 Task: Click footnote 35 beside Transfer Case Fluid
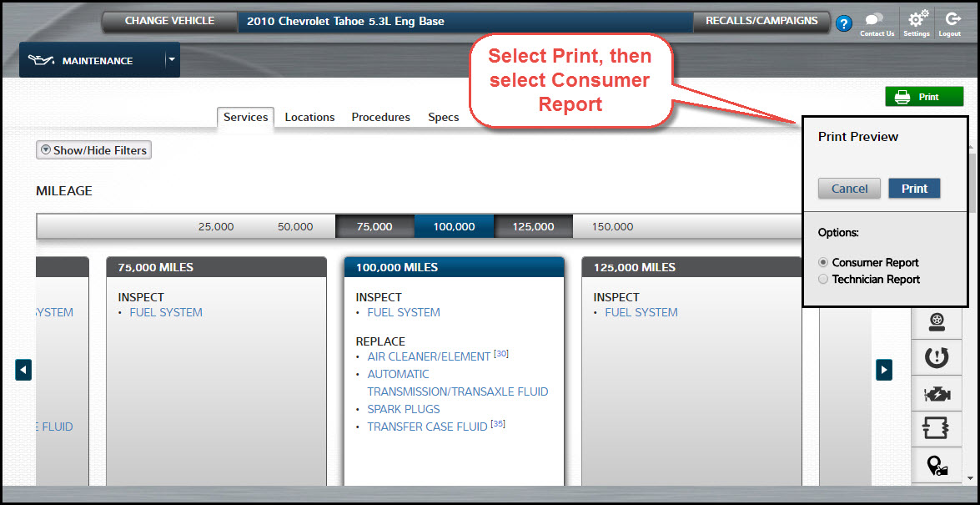tap(497, 424)
